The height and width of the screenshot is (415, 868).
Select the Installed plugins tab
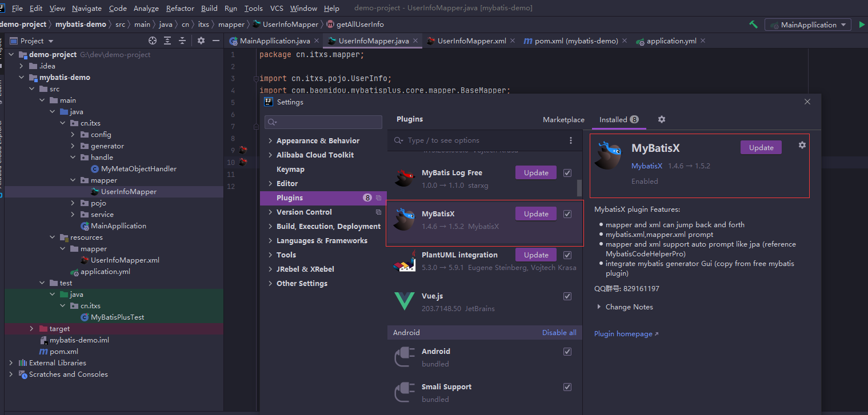(x=618, y=120)
